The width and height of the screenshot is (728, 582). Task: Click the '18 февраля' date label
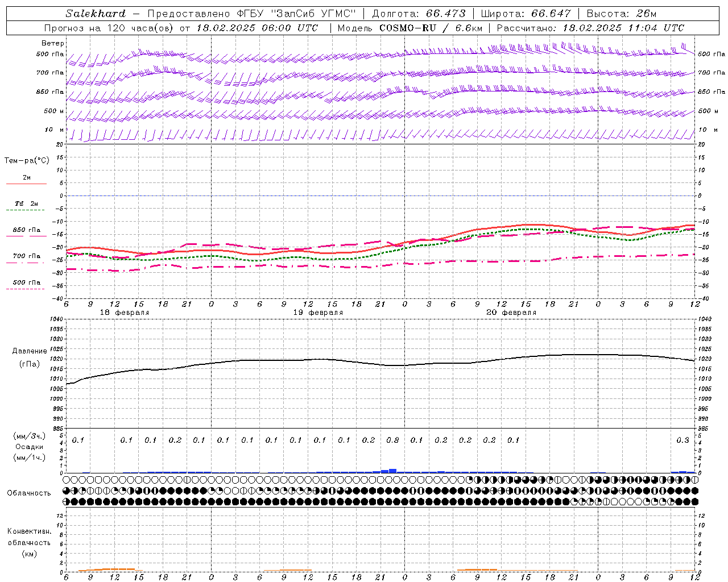pyautogui.click(x=124, y=313)
